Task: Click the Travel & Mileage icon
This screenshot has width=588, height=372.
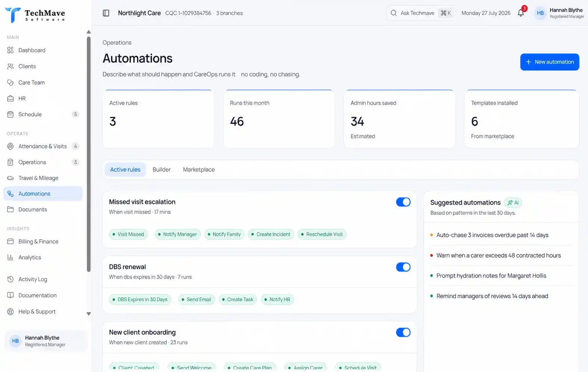Action: coord(10,178)
